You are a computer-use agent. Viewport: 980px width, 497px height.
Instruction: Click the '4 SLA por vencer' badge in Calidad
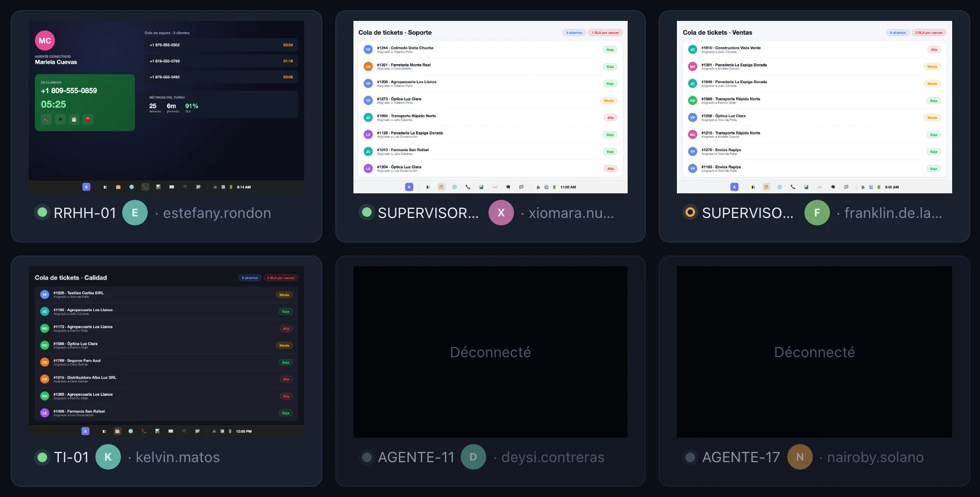pos(281,278)
